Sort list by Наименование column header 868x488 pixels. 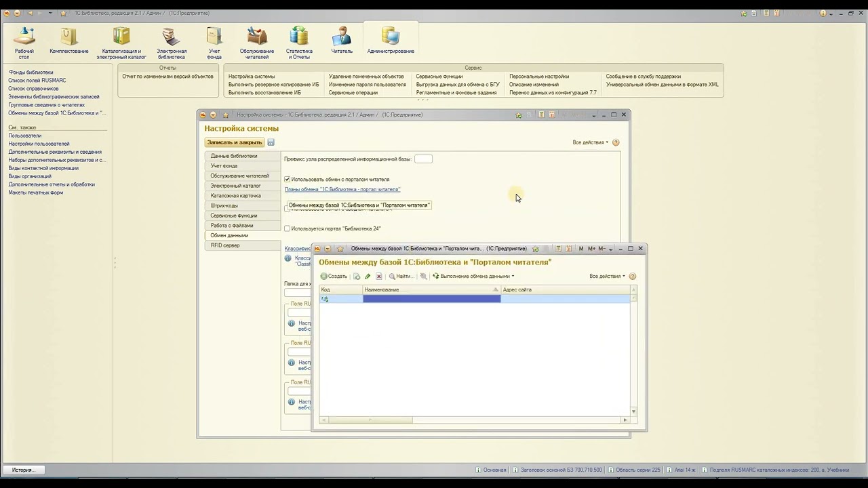pos(431,290)
